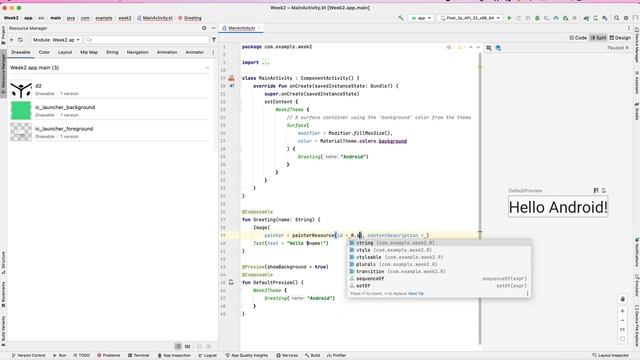Choose the styleable suggestion in autocomplete

[439, 257]
